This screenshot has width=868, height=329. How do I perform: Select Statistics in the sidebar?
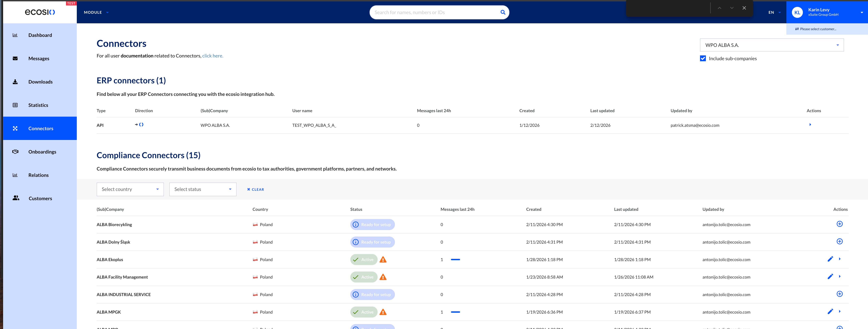pyautogui.click(x=40, y=105)
